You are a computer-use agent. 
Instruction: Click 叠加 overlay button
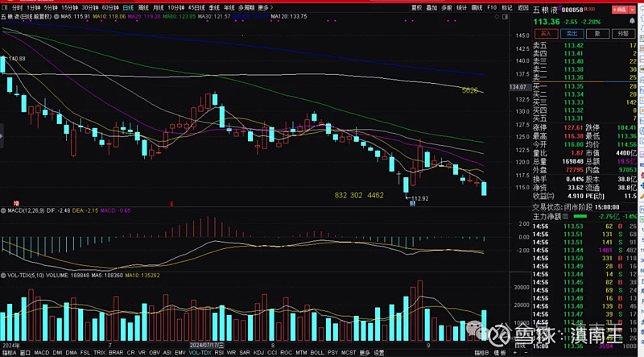431,8
